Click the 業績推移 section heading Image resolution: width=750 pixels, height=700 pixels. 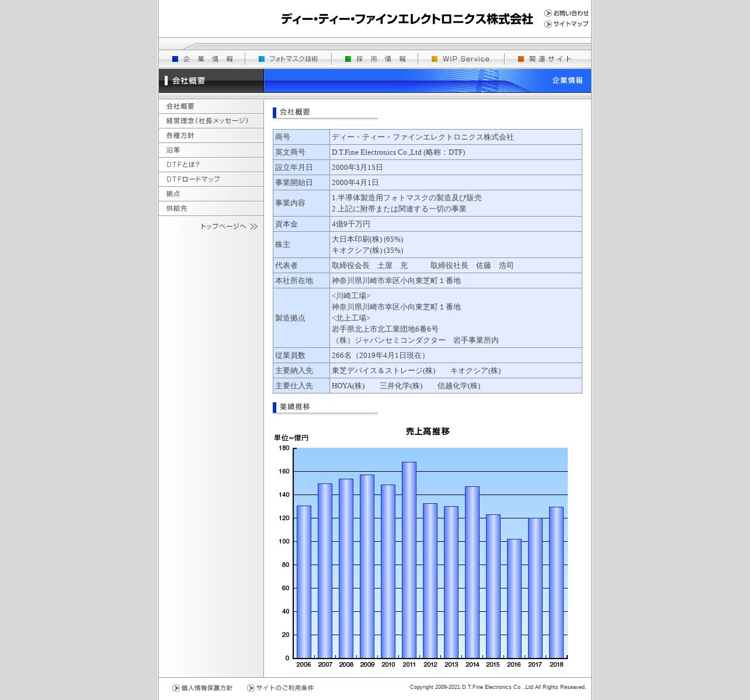pyautogui.click(x=295, y=407)
